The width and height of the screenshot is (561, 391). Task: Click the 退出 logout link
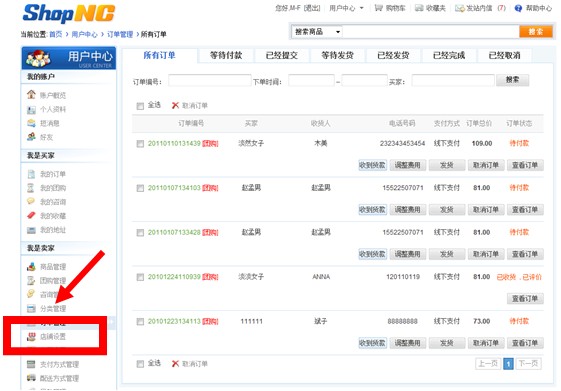pos(312,8)
